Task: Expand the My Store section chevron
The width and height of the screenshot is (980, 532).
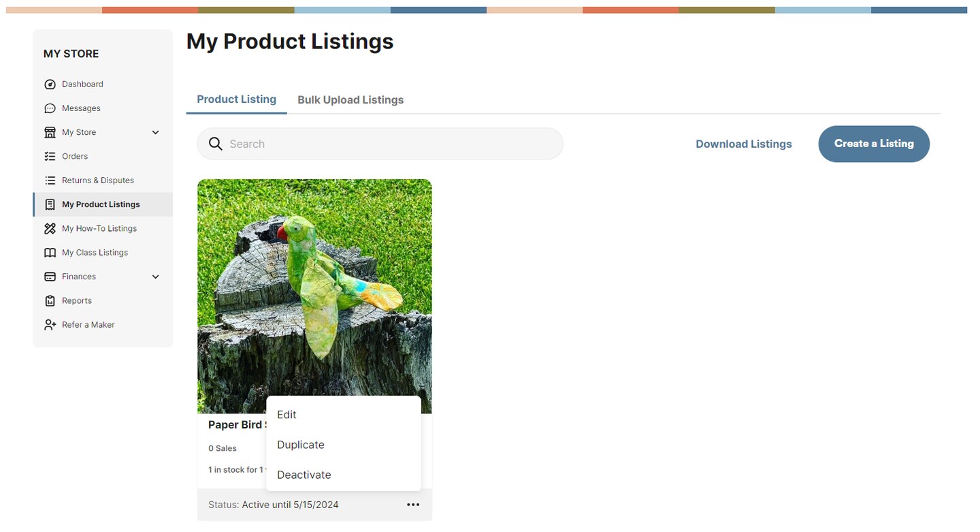Action: click(x=155, y=132)
